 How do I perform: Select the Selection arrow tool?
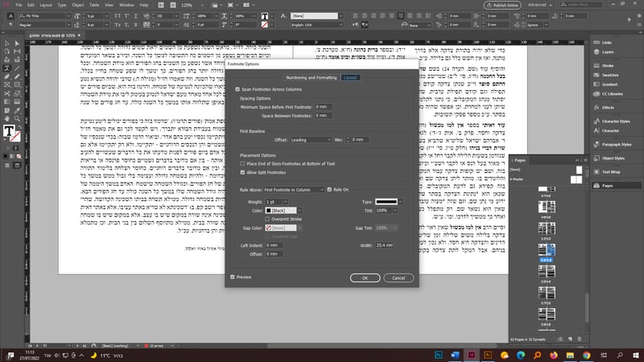[7, 43]
